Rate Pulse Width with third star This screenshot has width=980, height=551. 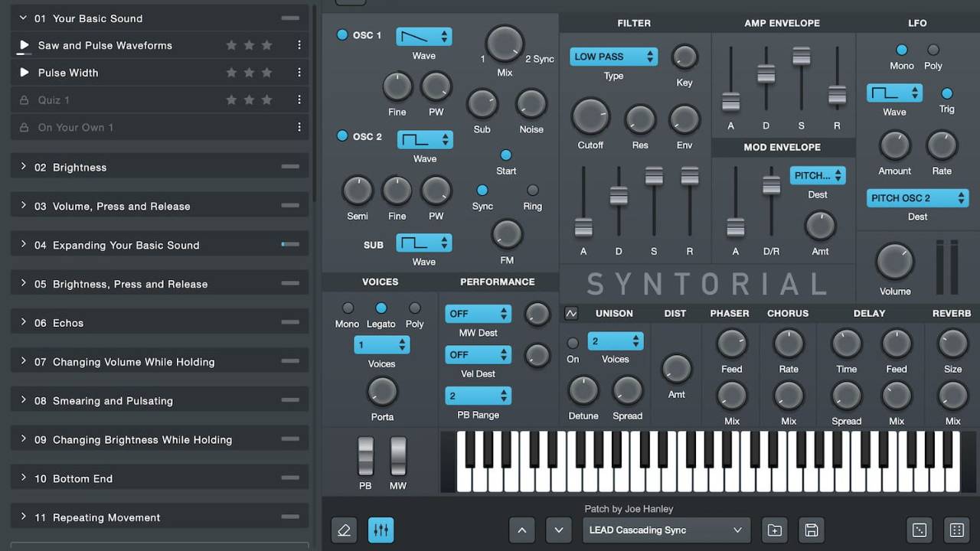tap(267, 73)
